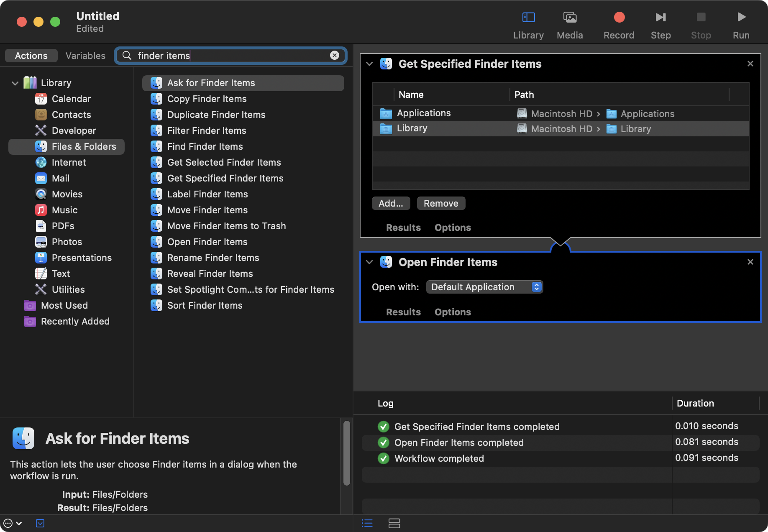768x532 pixels.
Task: Click the description pane scrollbar
Action: coord(346,453)
